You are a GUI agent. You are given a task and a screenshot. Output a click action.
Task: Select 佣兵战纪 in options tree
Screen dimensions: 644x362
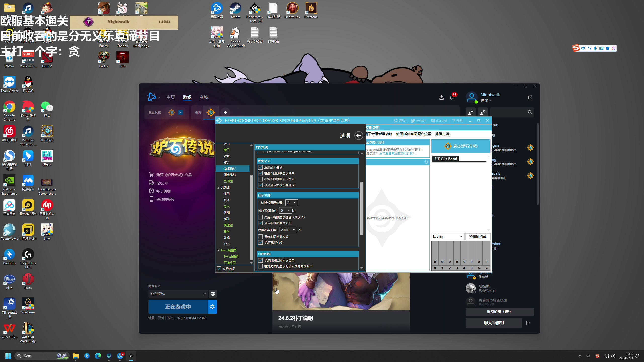click(x=229, y=175)
